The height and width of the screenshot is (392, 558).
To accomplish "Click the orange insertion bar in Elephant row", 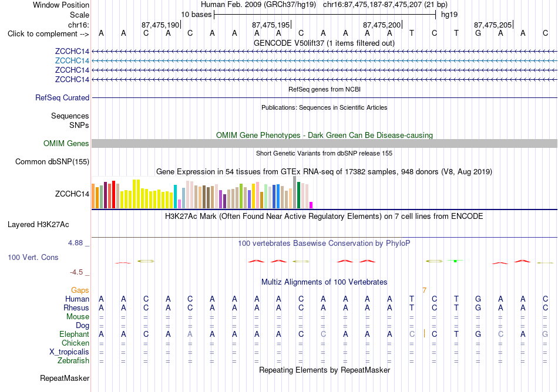I will [x=424, y=333].
